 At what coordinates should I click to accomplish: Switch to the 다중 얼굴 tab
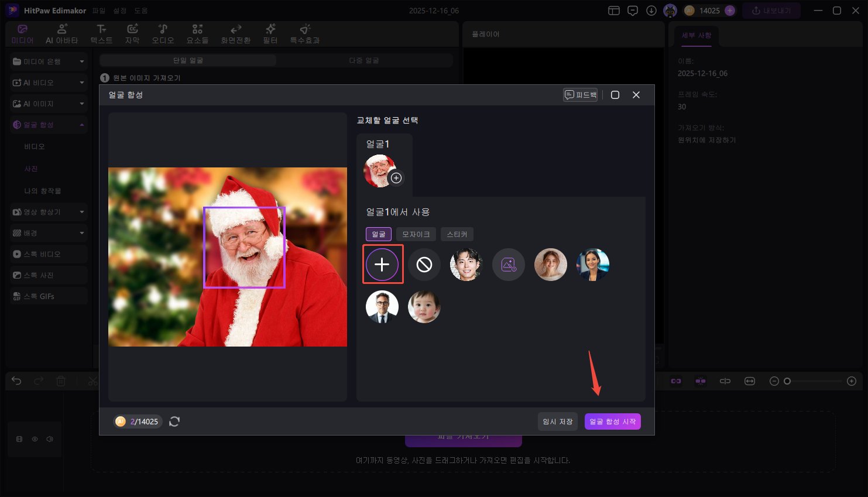(364, 60)
